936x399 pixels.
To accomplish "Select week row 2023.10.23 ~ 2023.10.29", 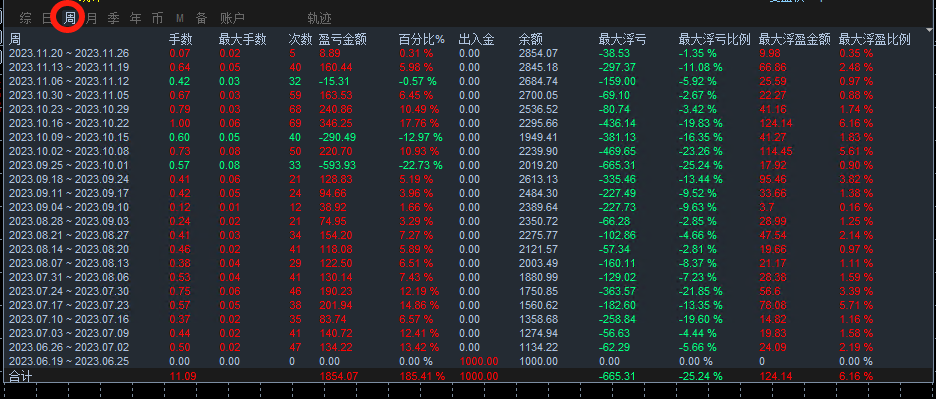I will (x=468, y=109).
